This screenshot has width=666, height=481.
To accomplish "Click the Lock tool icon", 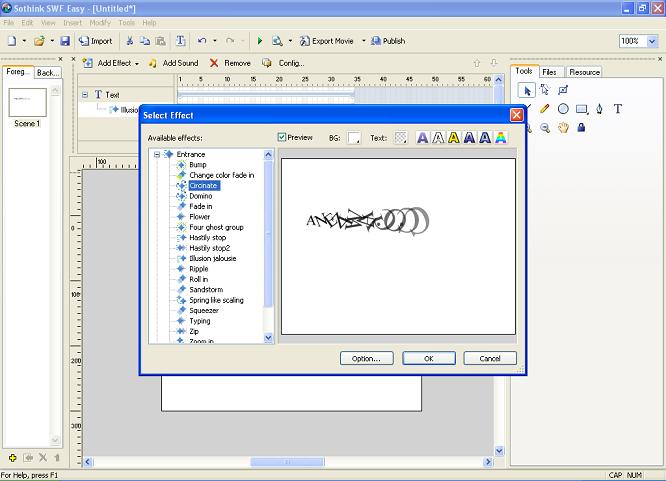I will (581, 127).
